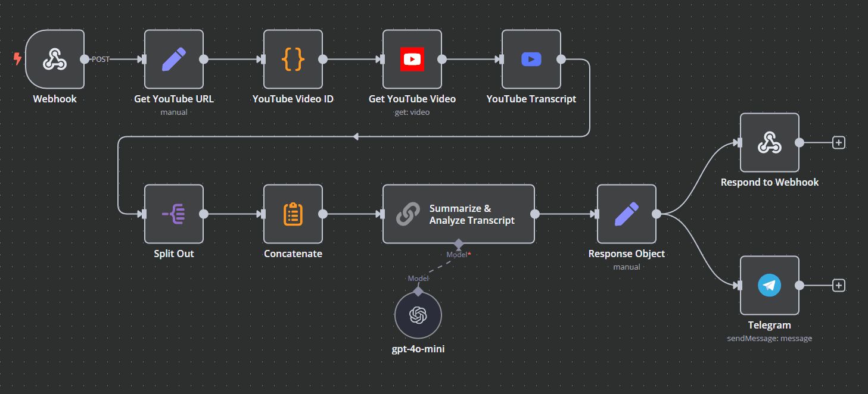Viewport: 868px width, 394px height.
Task: Click the "gpt-4o-mini" label
Action: pyautogui.click(x=418, y=349)
